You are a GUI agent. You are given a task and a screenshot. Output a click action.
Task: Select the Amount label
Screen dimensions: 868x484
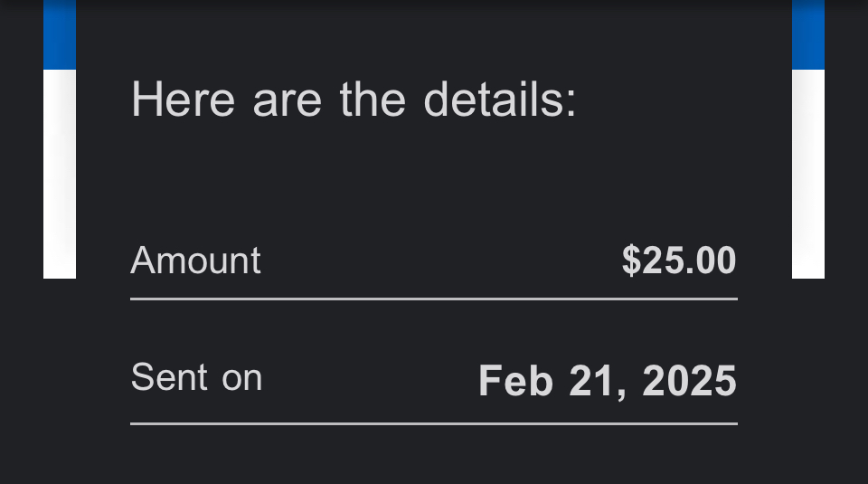(x=195, y=261)
